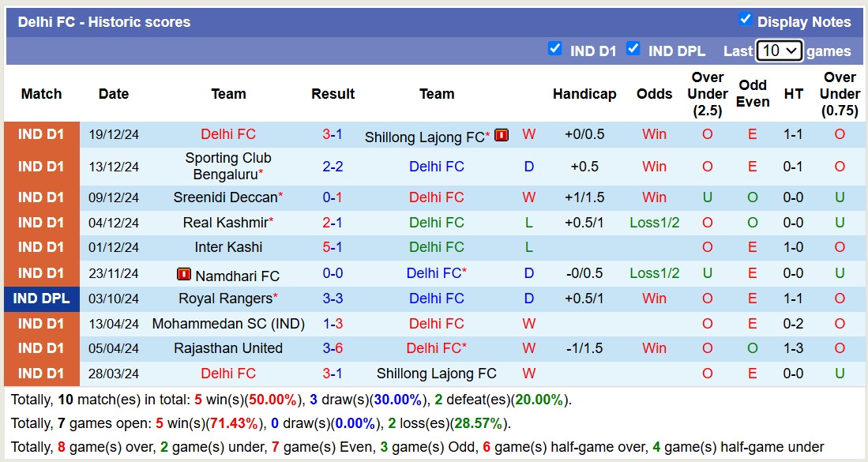Click the Real Kashmir team link
This screenshot has height=462, width=868.
point(226,222)
